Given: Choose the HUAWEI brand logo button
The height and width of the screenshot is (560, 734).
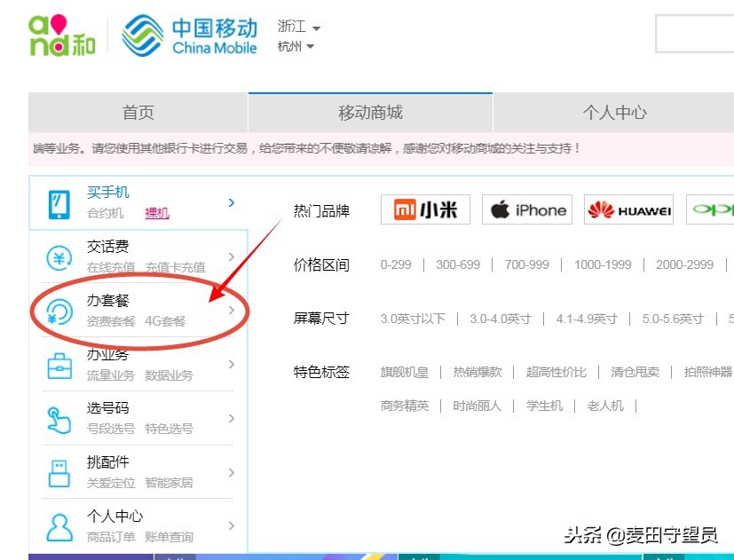Looking at the screenshot, I should 628,209.
